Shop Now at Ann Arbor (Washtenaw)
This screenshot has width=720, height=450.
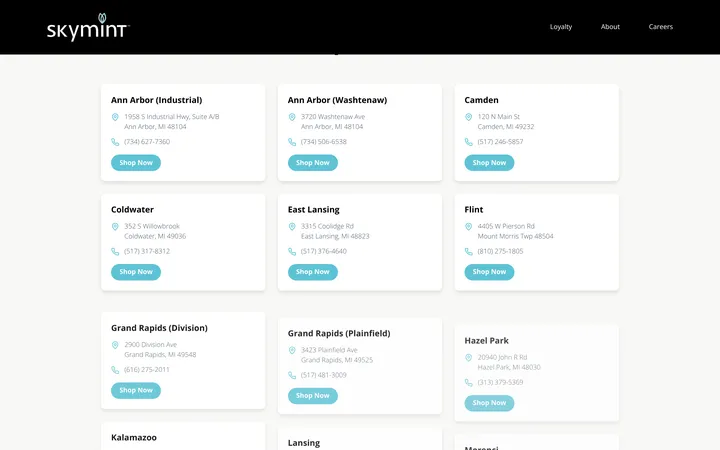(x=313, y=163)
